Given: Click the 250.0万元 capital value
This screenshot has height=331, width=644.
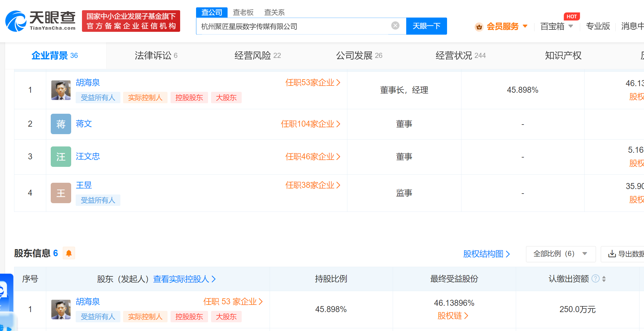Looking at the screenshot, I should coord(577,309).
